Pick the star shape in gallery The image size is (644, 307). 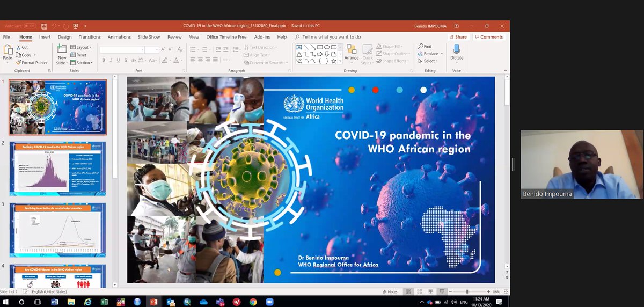click(x=334, y=61)
